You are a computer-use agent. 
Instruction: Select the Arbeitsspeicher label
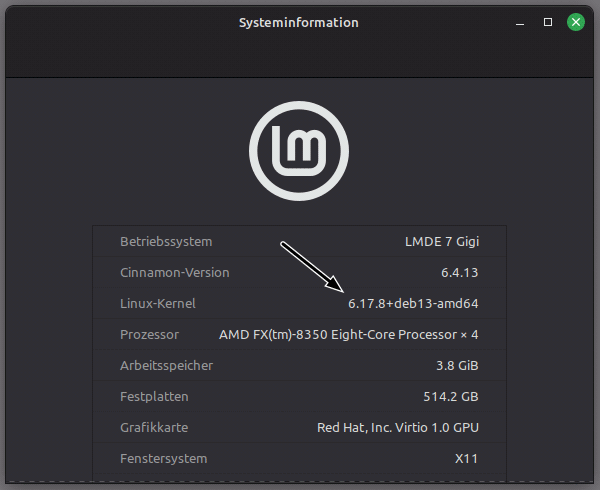pyautogui.click(x=166, y=366)
